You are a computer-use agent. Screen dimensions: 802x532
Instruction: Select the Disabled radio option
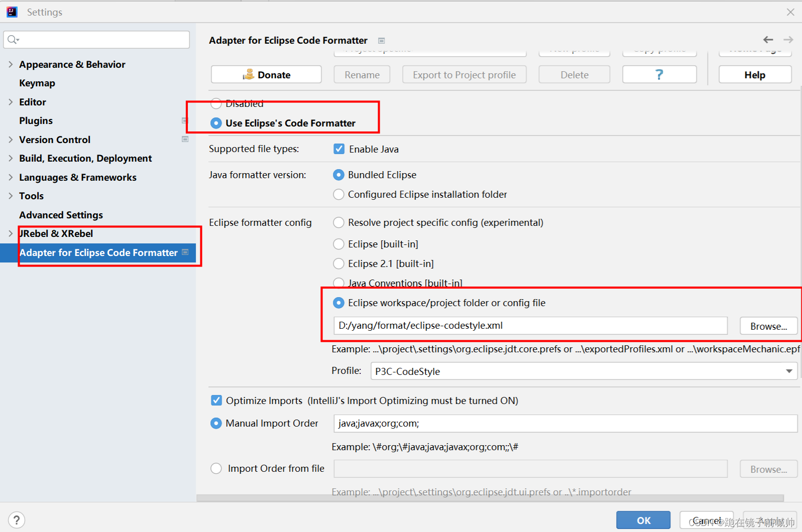(216, 103)
